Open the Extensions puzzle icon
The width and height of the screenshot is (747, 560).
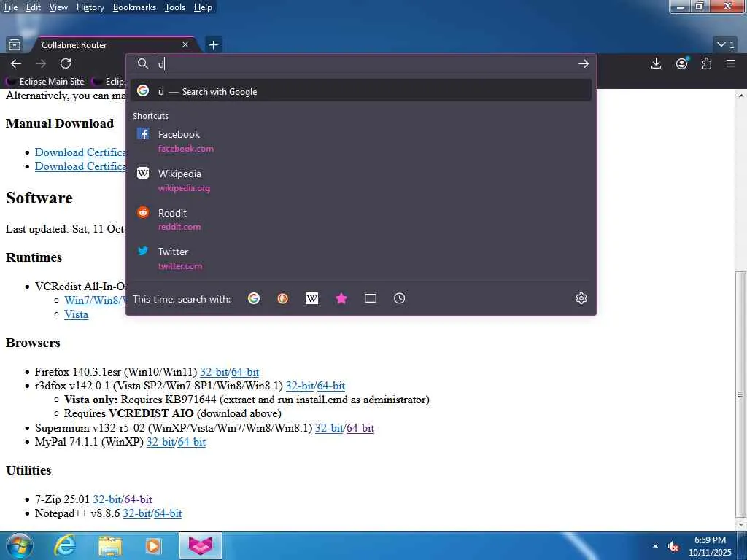click(x=706, y=63)
